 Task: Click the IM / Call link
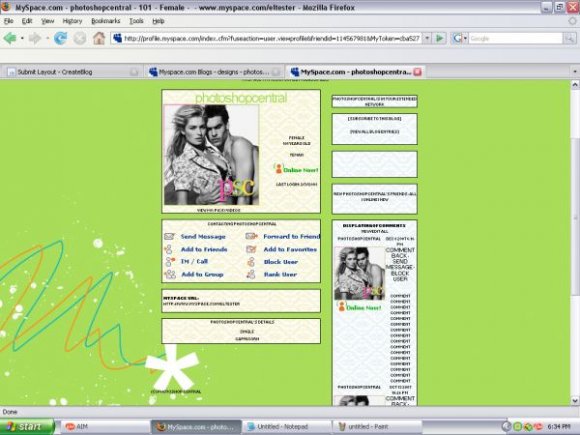tap(194, 262)
